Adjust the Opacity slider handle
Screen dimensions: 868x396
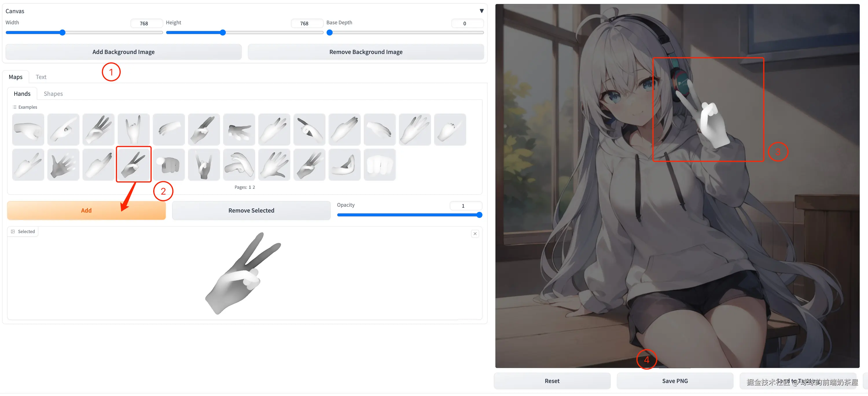coord(479,215)
